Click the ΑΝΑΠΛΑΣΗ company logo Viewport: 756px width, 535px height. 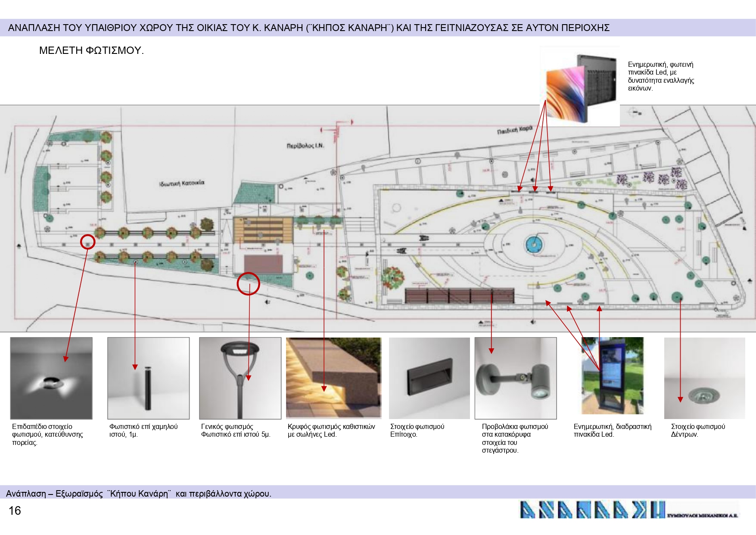[629, 510]
